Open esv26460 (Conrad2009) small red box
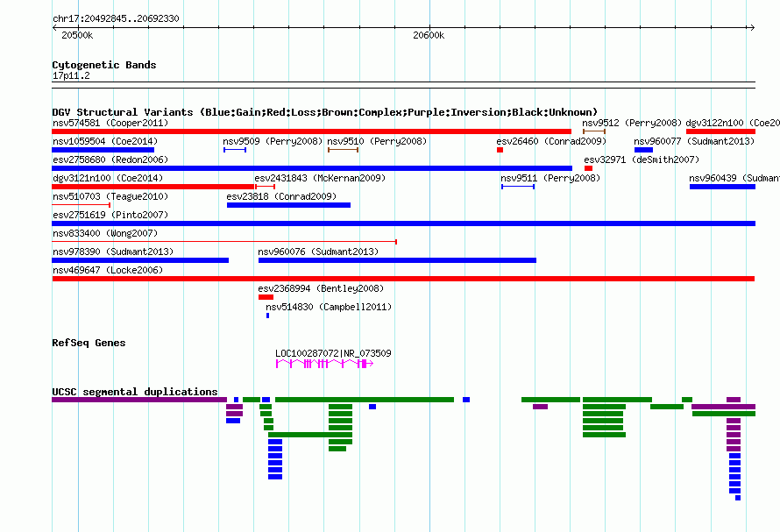780x532 pixels. click(x=500, y=150)
